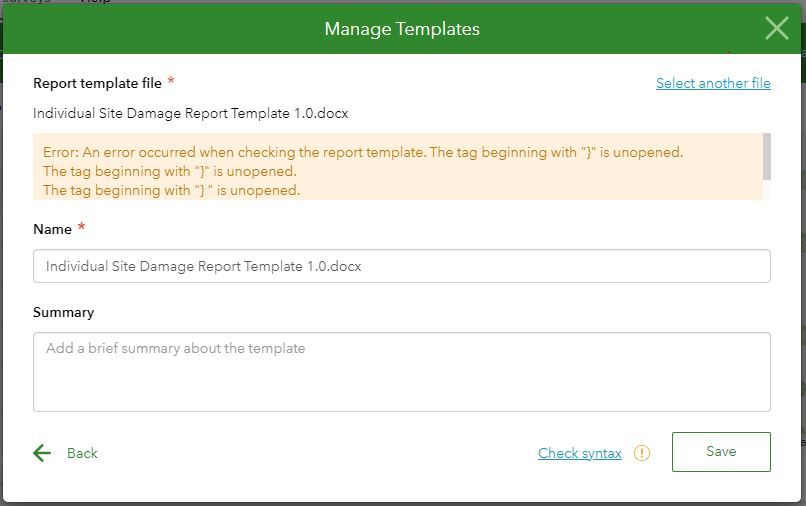Run Check syntax on the template
806x506 pixels.
point(579,453)
